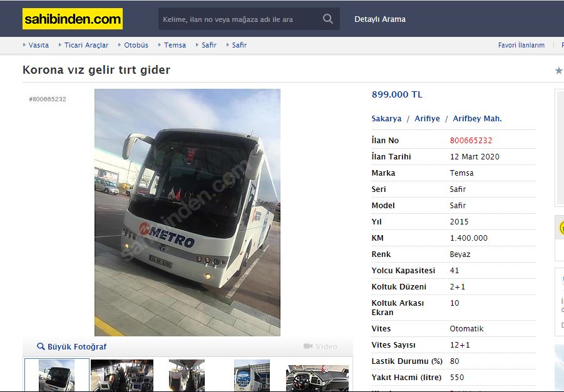Go to Vasıta breadcrumb
This screenshot has width=564, height=392.
(x=38, y=45)
